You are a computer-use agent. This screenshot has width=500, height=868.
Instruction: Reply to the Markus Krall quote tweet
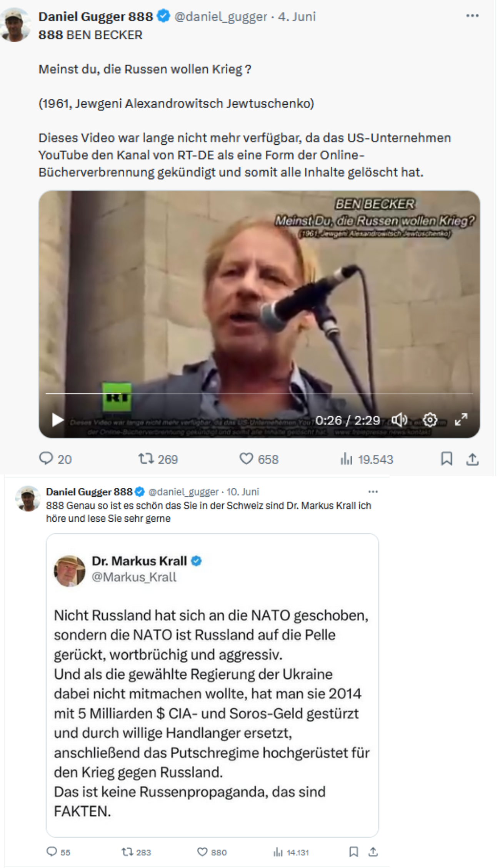(x=52, y=852)
